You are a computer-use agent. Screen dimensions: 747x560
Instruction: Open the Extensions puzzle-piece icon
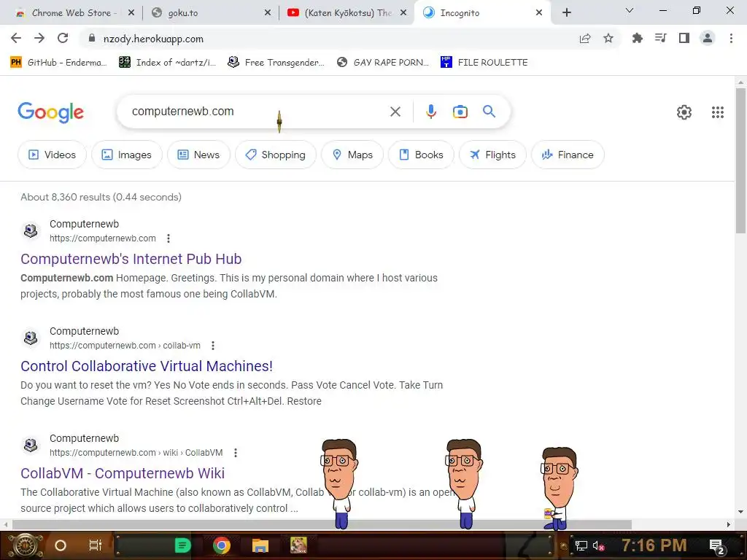click(637, 38)
